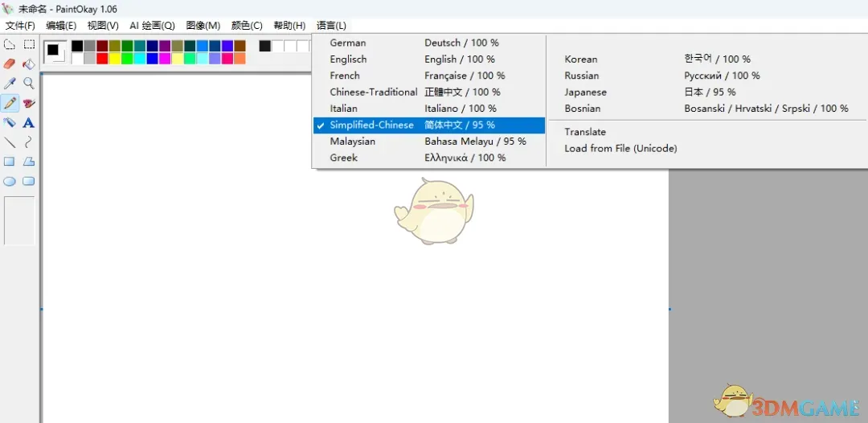Select the rectangular selection tool

tap(29, 44)
